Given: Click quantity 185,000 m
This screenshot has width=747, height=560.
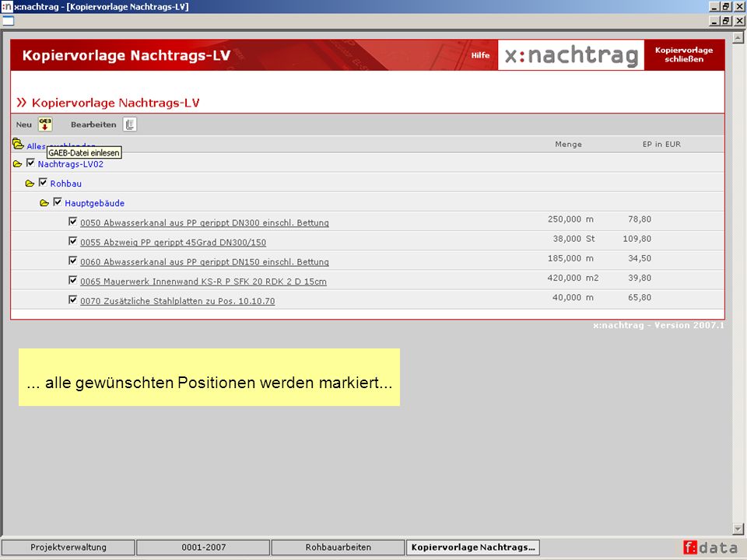Looking at the screenshot, I should coord(570,258).
